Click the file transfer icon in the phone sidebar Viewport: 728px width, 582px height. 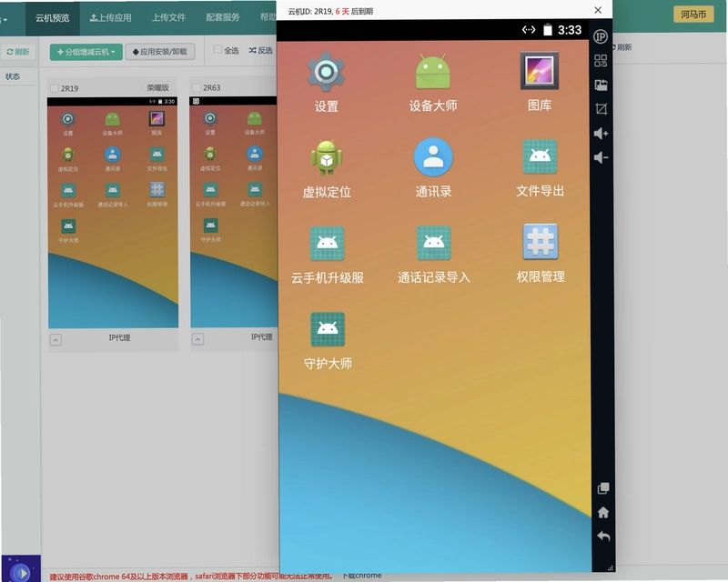[601, 85]
